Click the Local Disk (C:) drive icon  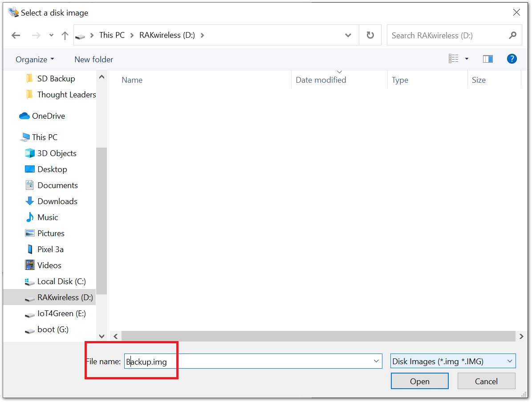29,281
